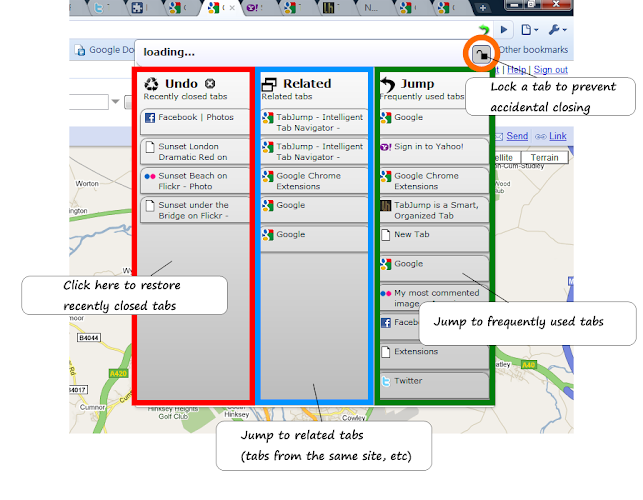The width and height of the screenshot is (643, 500).
Task: Open the Google Docs bookmark
Action: coord(104,50)
